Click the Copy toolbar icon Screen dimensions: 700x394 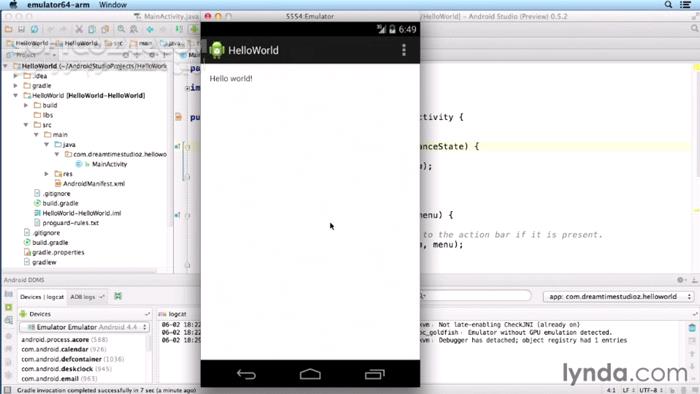(92, 29)
